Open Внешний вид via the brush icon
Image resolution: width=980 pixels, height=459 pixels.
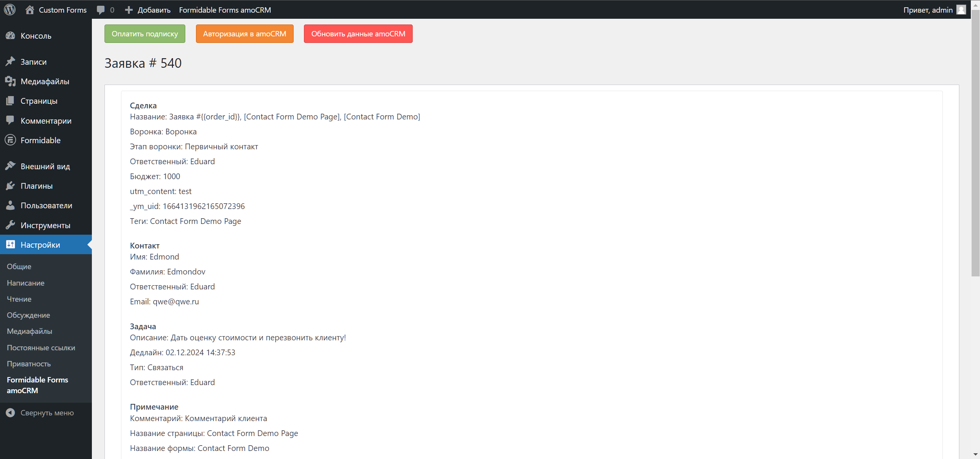(x=10, y=166)
